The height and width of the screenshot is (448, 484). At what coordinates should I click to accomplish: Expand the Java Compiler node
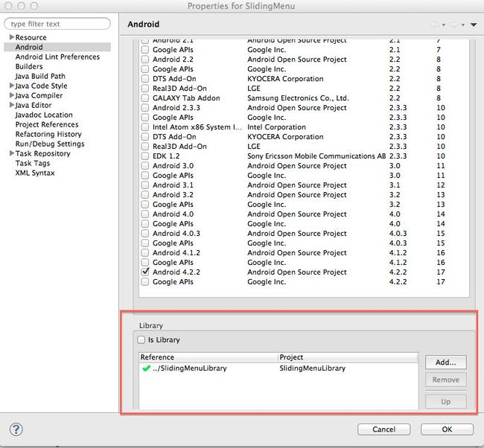coord(12,95)
